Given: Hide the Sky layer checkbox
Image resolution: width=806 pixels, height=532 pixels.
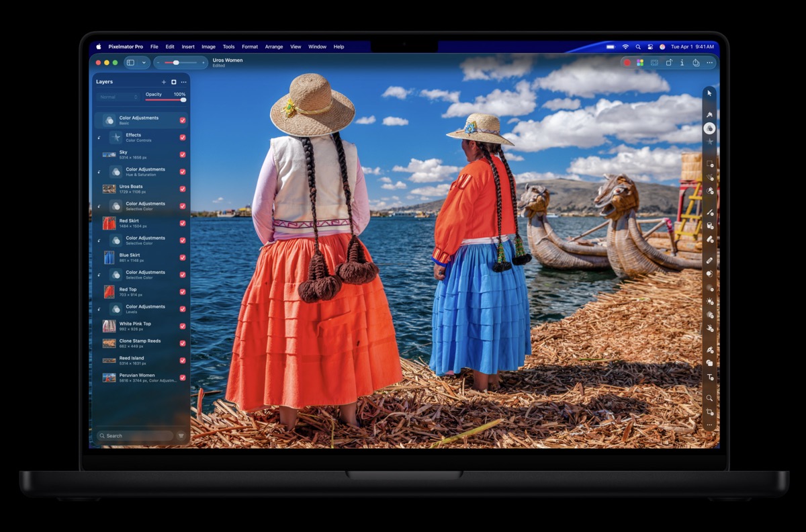Looking at the screenshot, I should 183,154.
